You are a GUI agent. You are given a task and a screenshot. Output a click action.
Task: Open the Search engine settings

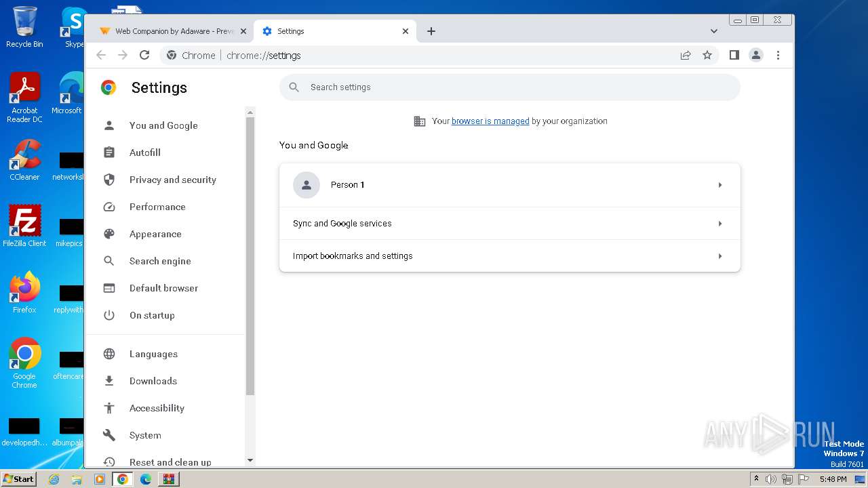click(x=160, y=261)
